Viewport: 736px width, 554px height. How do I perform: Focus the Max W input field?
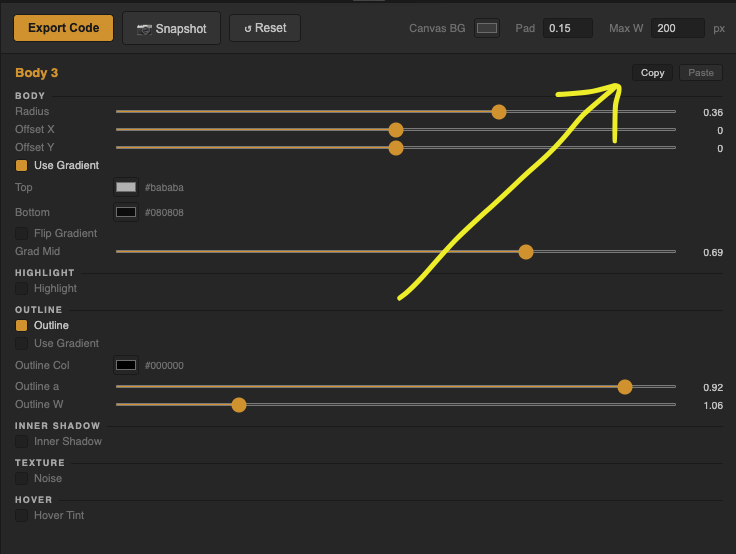tap(677, 28)
